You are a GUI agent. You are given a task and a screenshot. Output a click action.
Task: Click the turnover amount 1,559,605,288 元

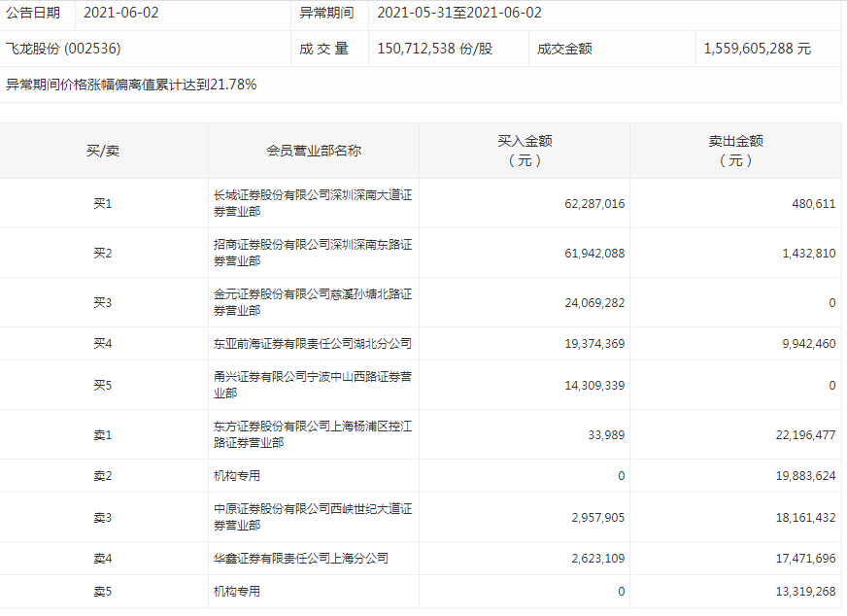pyautogui.click(x=758, y=49)
